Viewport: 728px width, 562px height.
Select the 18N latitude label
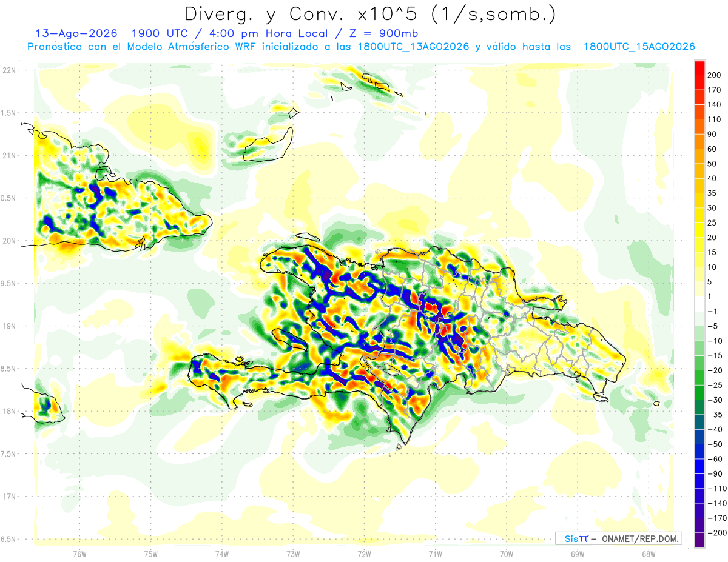click(x=9, y=411)
